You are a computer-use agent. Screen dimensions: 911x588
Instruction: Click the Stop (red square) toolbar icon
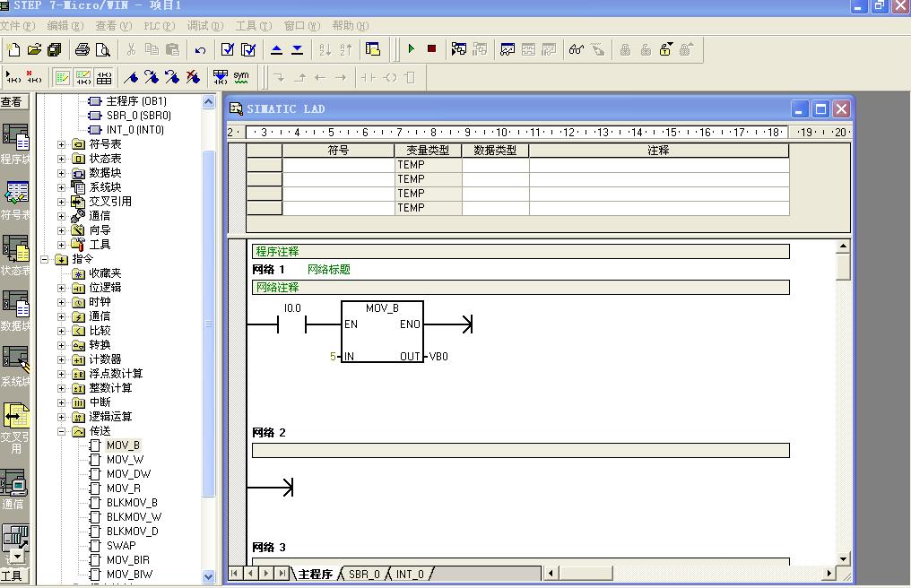[431, 49]
